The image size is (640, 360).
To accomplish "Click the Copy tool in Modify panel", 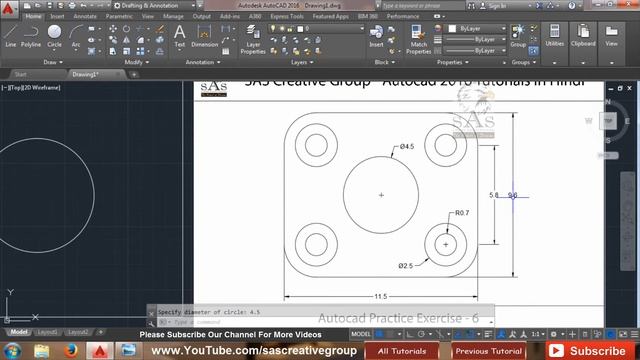I will pyautogui.click(x=113, y=40).
